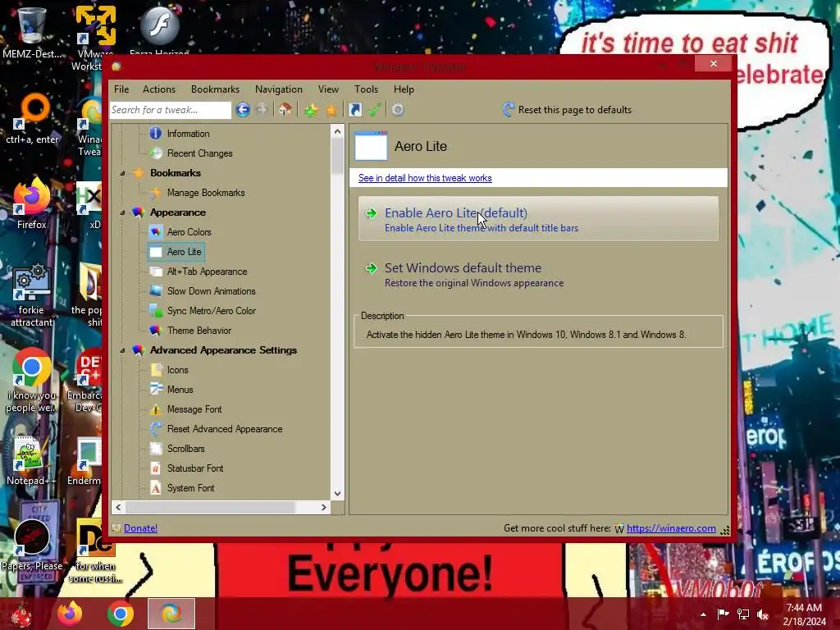
Task: Collapse Advanced Appearance Settings group
Action: (123, 350)
